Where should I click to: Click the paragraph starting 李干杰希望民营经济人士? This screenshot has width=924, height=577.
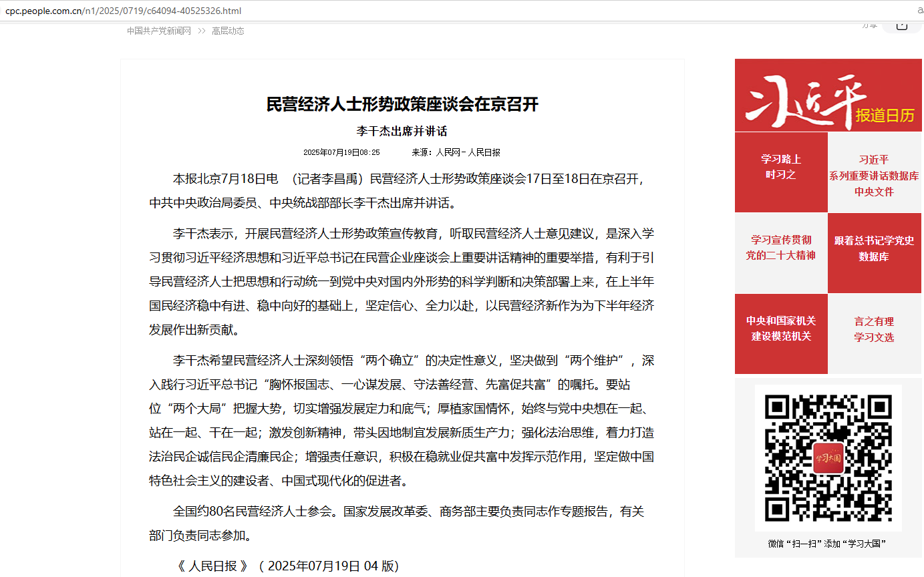click(402, 421)
